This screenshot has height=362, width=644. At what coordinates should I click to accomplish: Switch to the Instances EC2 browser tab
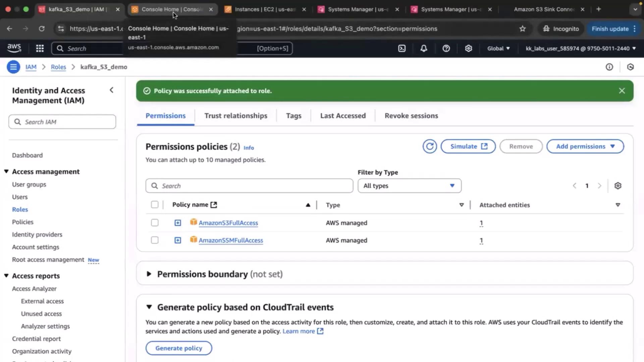click(265, 9)
